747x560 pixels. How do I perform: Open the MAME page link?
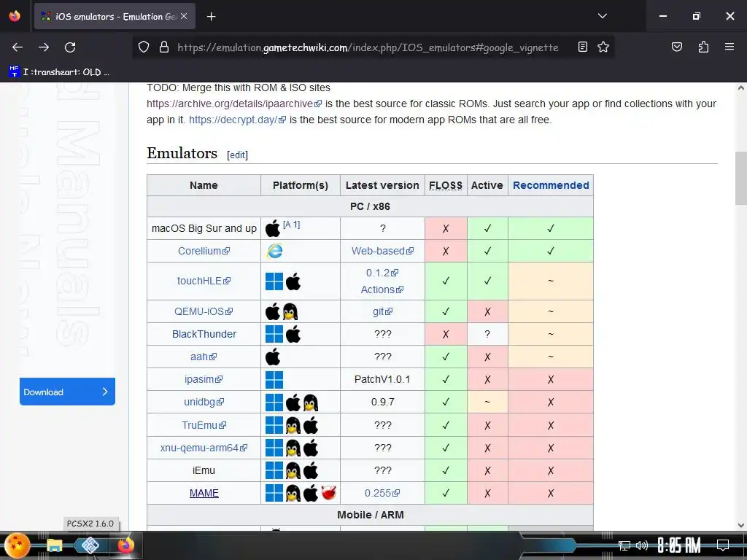(x=204, y=494)
